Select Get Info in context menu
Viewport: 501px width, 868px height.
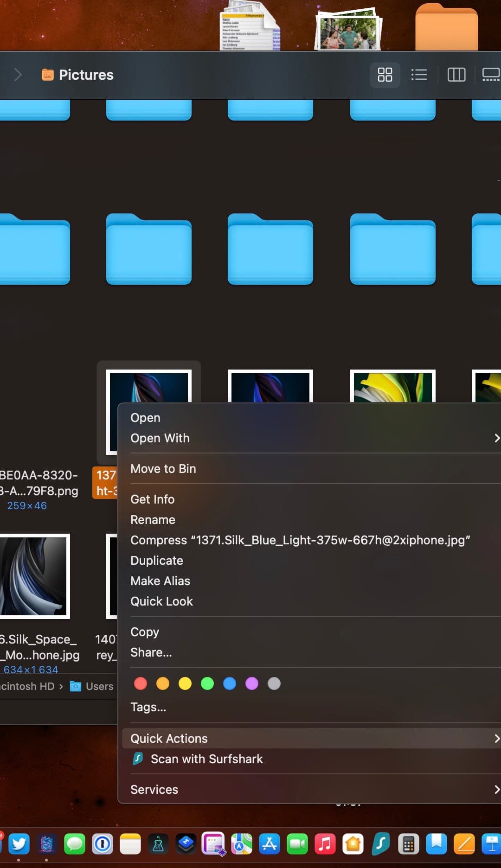(153, 499)
